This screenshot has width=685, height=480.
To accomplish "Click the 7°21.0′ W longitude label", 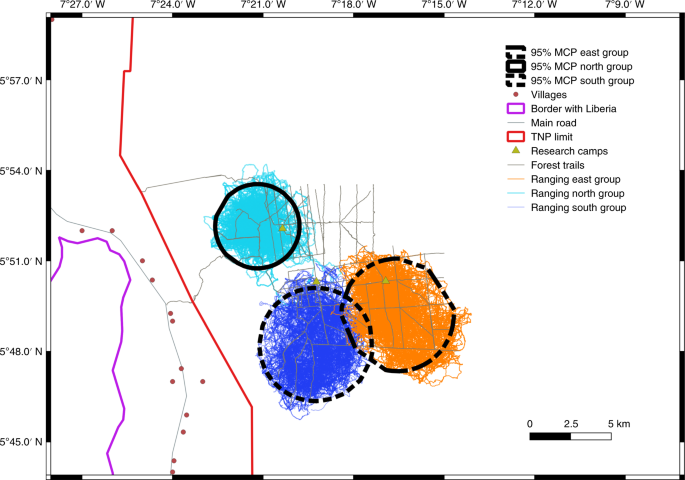I will pyautogui.click(x=263, y=4).
